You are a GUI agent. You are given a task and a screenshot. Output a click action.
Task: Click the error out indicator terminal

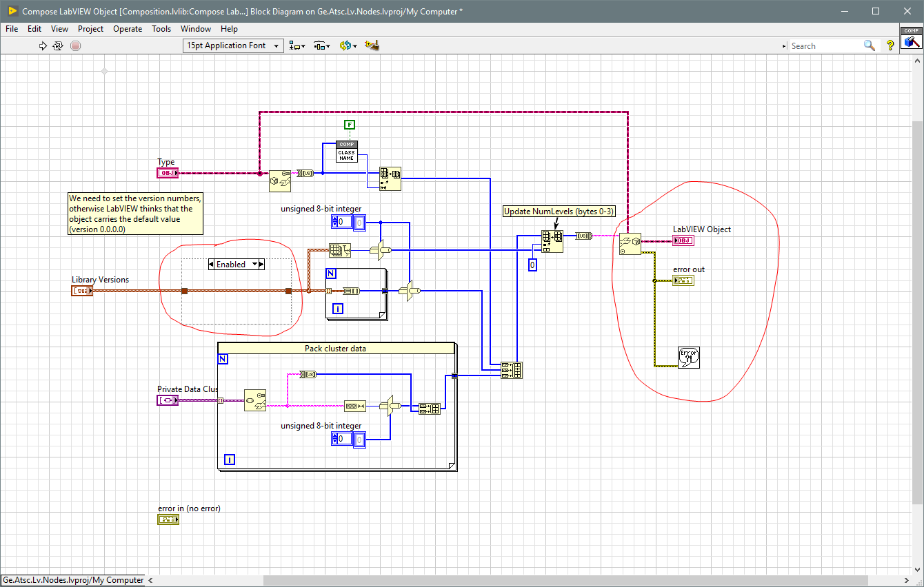pyautogui.click(x=683, y=280)
